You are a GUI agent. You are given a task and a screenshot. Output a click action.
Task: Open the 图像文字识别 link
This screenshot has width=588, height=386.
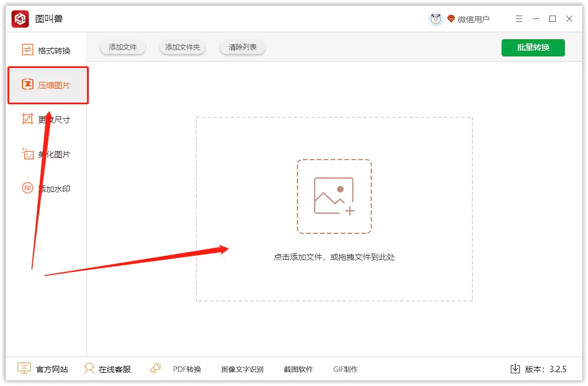242,369
